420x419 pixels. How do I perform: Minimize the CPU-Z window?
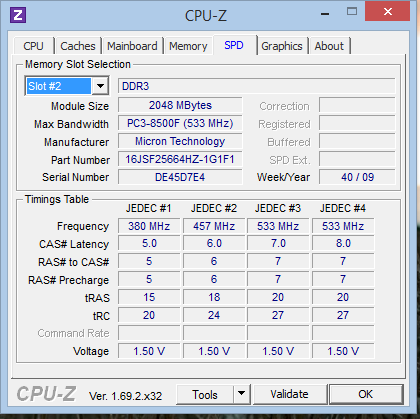coord(325,13)
